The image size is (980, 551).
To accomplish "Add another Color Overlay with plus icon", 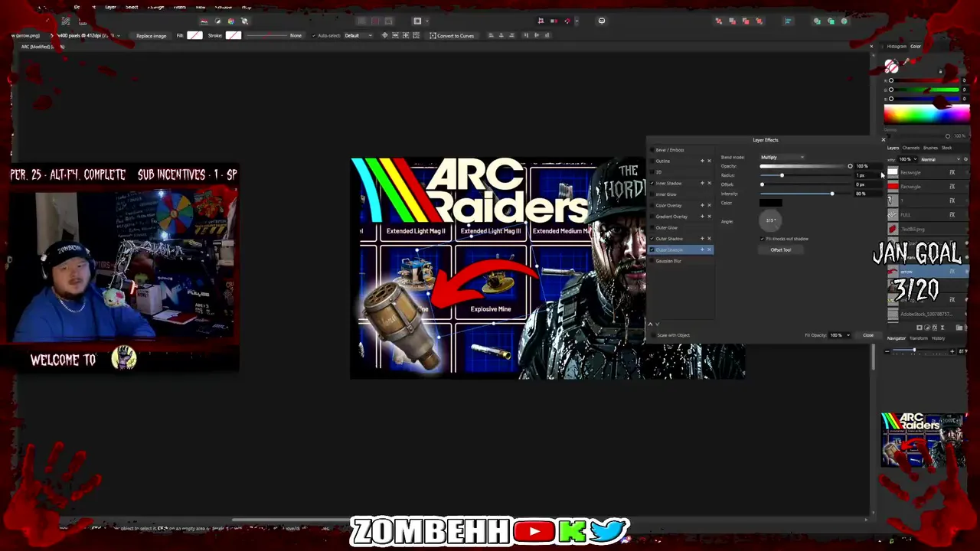I will (x=702, y=205).
